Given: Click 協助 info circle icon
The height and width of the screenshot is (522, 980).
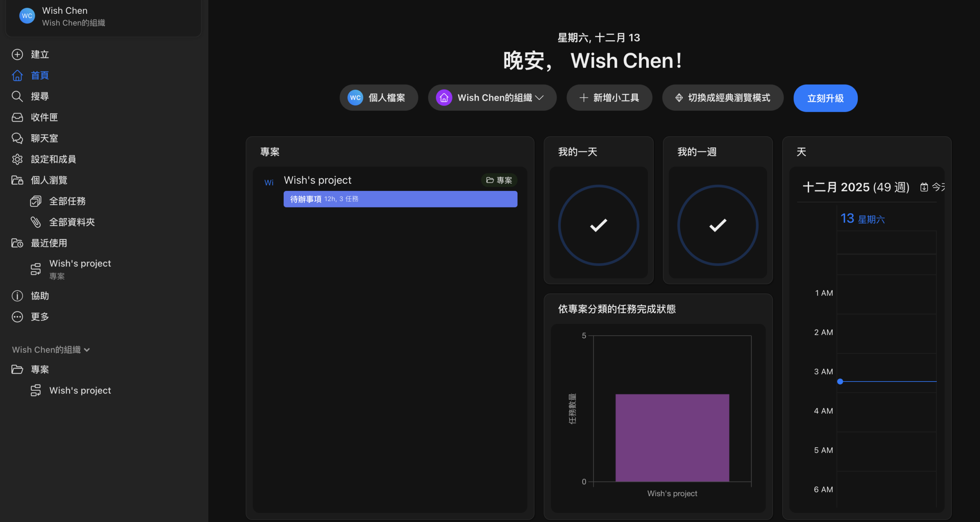Looking at the screenshot, I should [17, 296].
